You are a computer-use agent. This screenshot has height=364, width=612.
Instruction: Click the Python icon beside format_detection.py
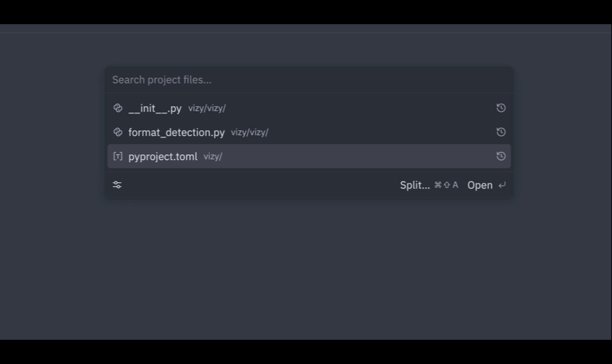pyautogui.click(x=117, y=132)
